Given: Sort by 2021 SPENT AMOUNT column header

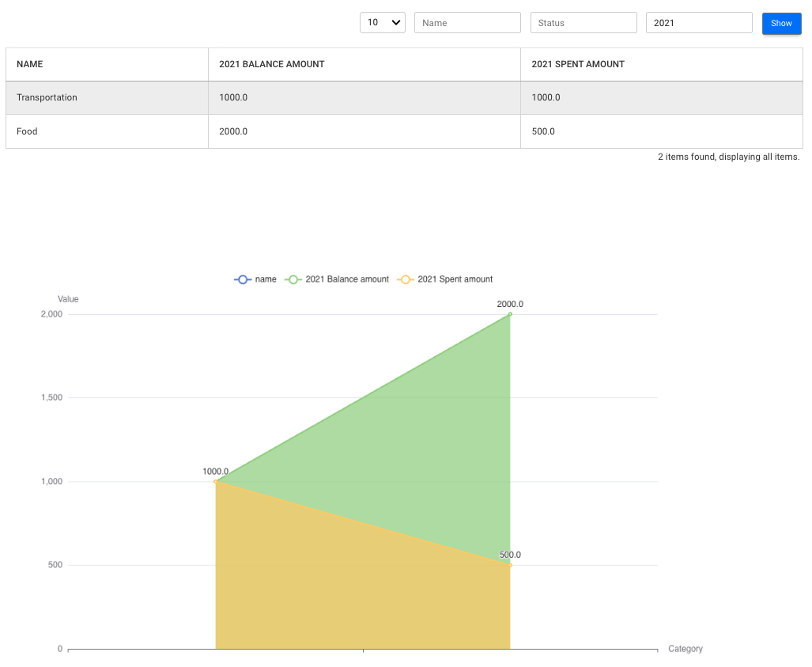Looking at the screenshot, I should tap(578, 64).
